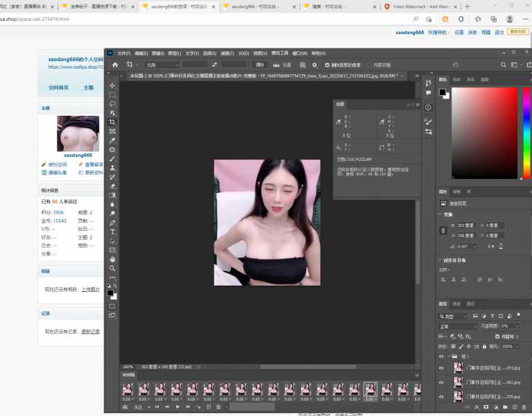Open the 正常 blend mode dropdown
Viewport: 532px width, 416px height.
pyautogui.click(x=458, y=326)
